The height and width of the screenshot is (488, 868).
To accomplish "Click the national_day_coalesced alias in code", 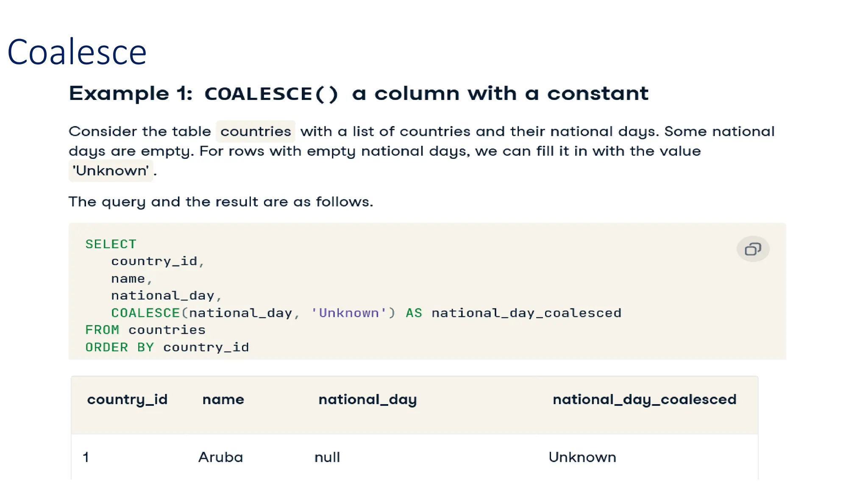I will [x=526, y=313].
